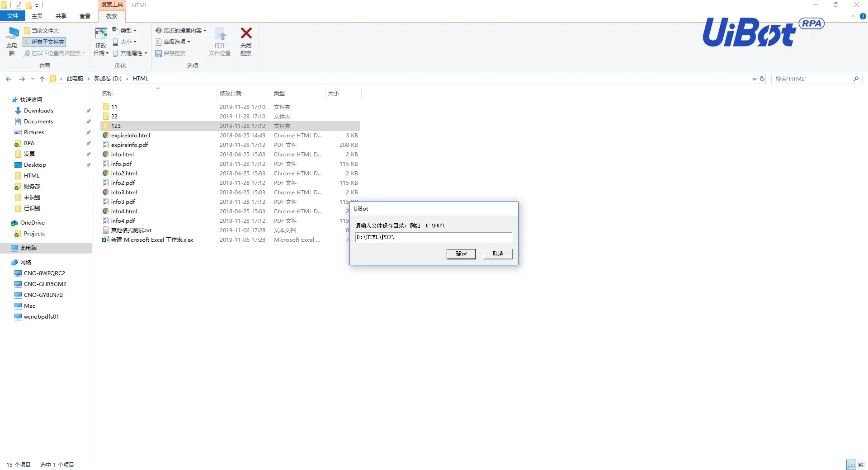Switch to the 主页 ribbon tab
Image resolution: width=868 pixels, height=470 pixels.
click(x=37, y=16)
